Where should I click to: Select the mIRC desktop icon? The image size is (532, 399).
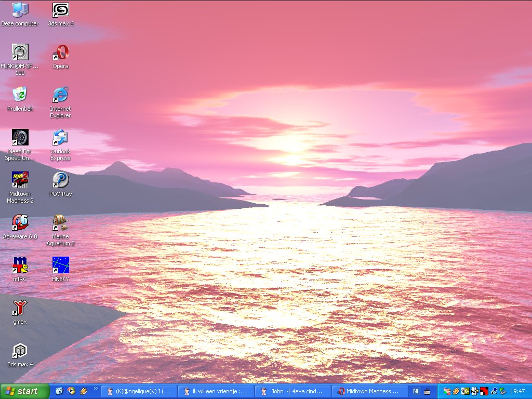(20, 265)
